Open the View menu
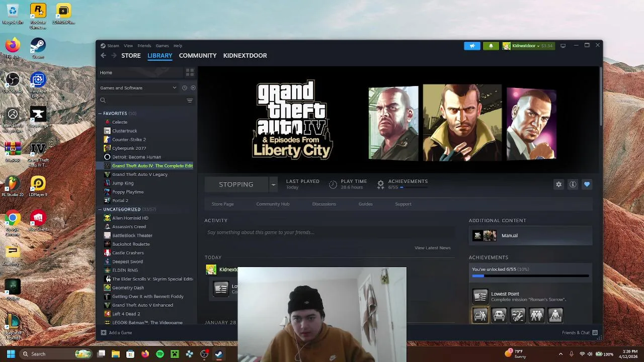 [x=128, y=46]
